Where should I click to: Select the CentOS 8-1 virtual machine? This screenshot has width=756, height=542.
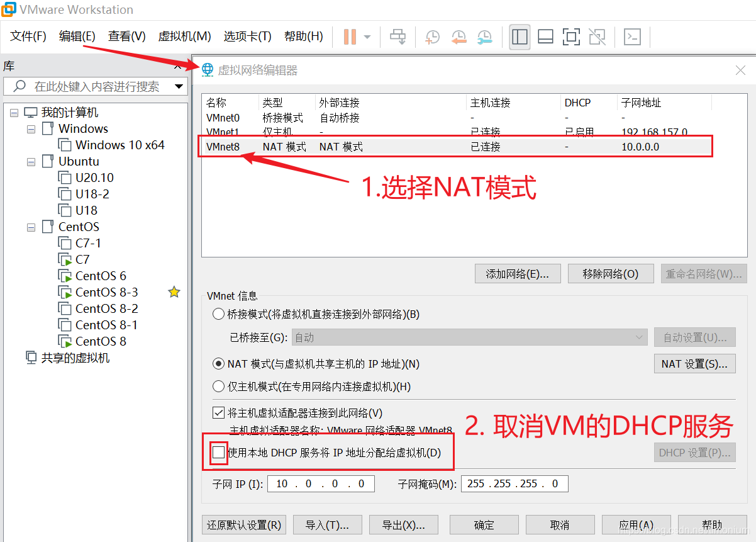click(98, 325)
